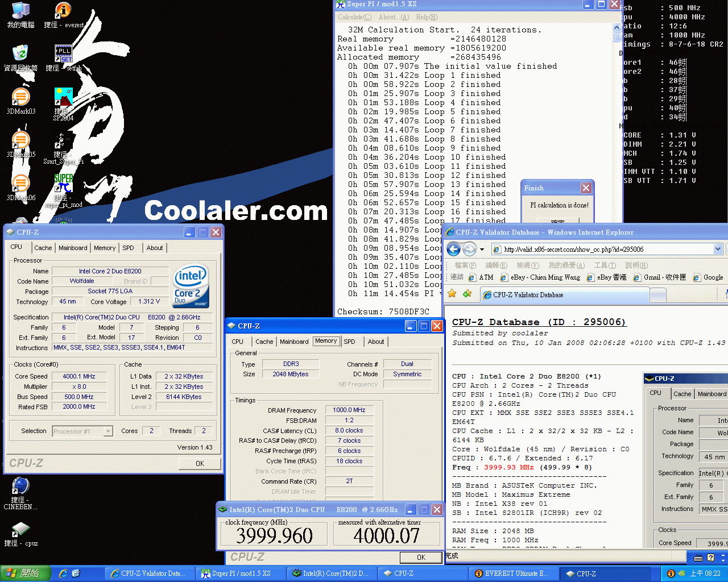Open the 資源回收筒 recycle bin icon
The image size is (728, 582).
click(20, 58)
